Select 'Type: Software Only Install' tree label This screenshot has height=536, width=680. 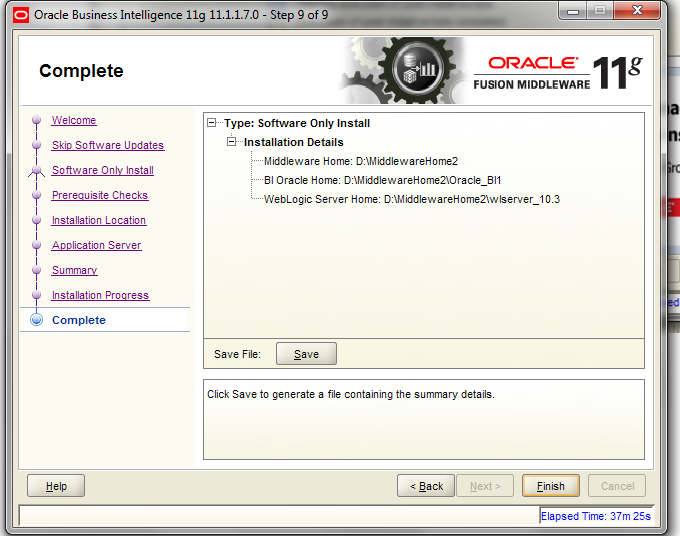(297, 123)
